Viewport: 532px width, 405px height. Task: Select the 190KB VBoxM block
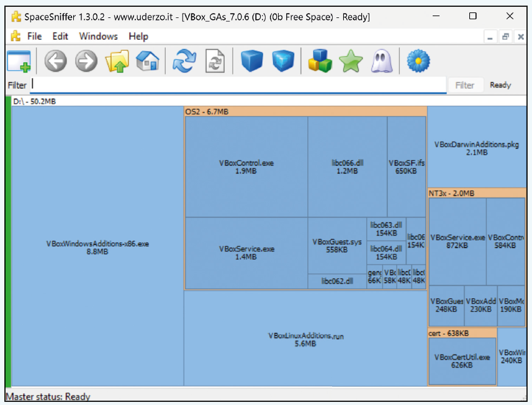click(x=511, y=306)
